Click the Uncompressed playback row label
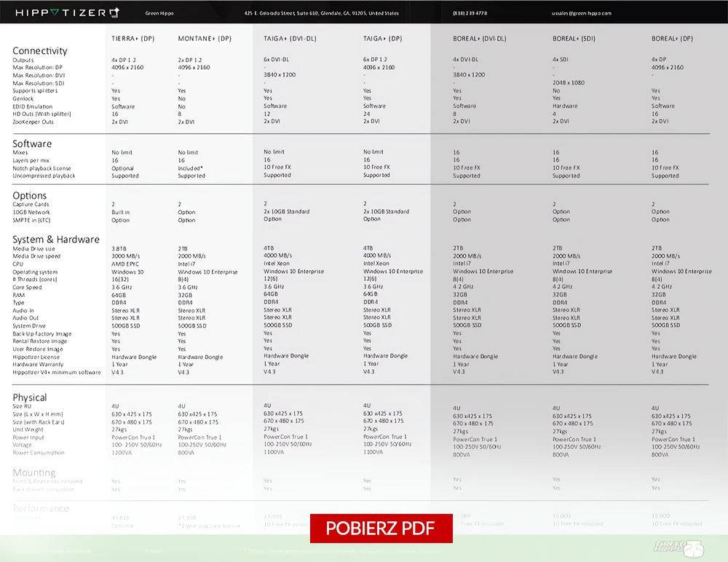This screenshot has width=728, height=562. [x=44, y=175]
